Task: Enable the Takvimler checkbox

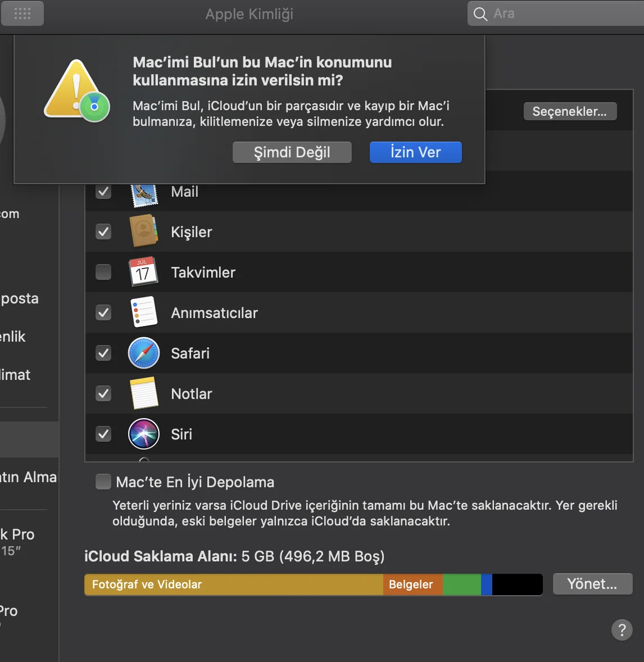Action: (103, 272)
